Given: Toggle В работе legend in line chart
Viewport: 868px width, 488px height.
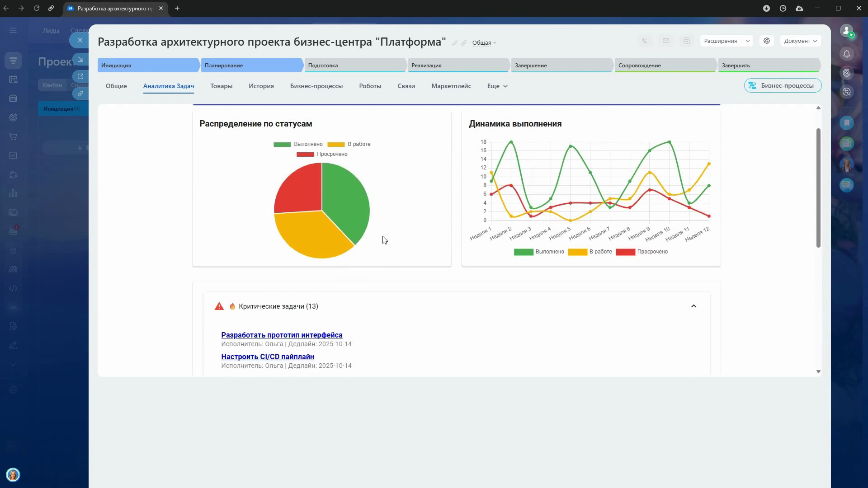Looking at the screenshot, I should pos(590,252).
